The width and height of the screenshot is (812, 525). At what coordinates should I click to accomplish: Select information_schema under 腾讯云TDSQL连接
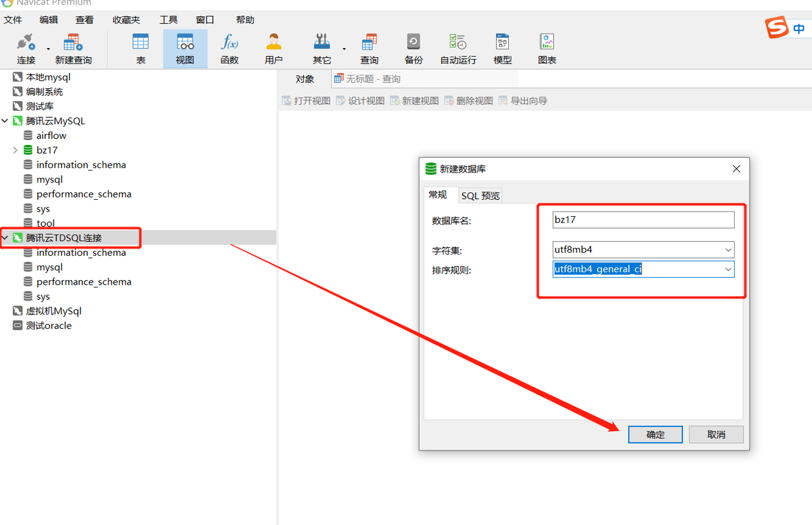coord(81,252)
